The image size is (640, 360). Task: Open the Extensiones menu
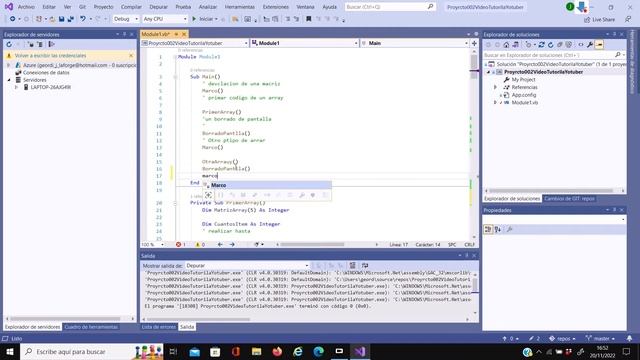click(276, 7)
